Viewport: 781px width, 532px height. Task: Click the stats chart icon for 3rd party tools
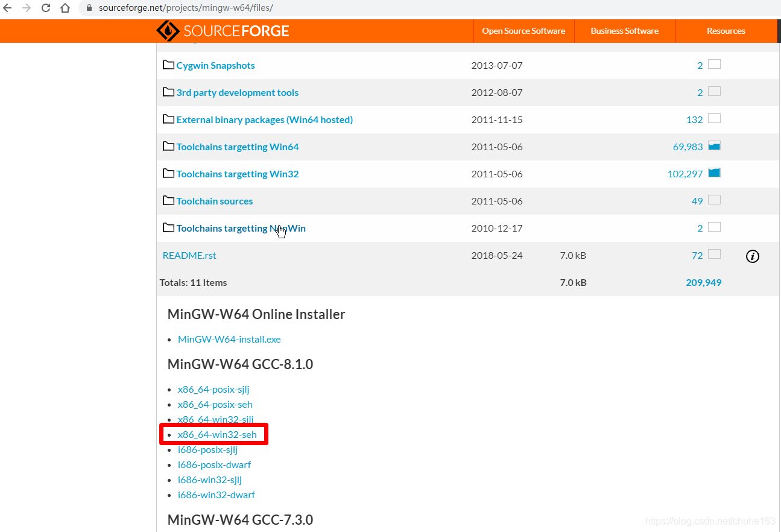pyautogui.click(x=714, y=91)
